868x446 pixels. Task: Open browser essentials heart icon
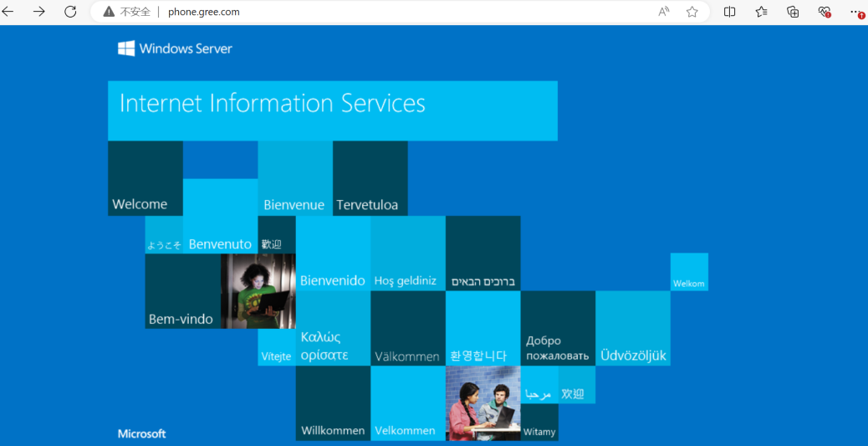pos(825,12)
